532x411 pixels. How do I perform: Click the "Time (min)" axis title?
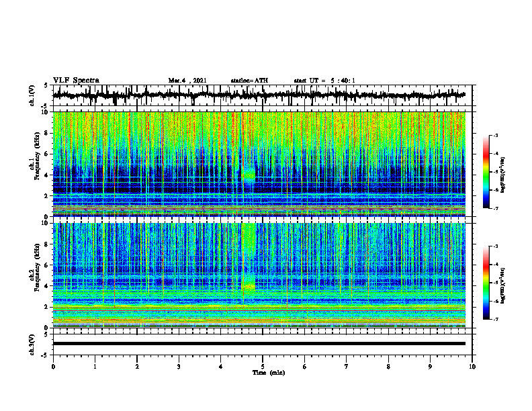[x=269, y=373]
